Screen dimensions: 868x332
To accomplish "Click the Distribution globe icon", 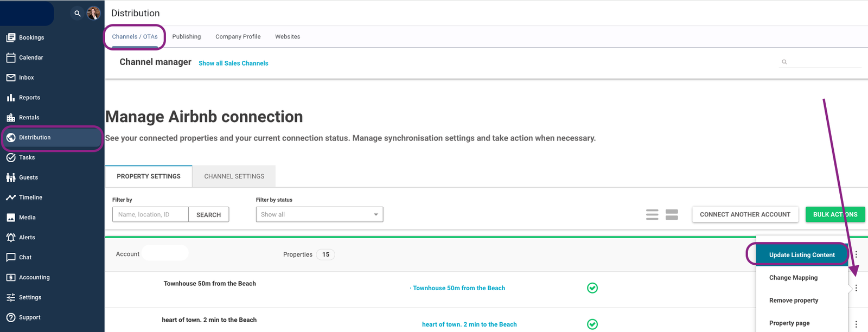I will (11, 138).
